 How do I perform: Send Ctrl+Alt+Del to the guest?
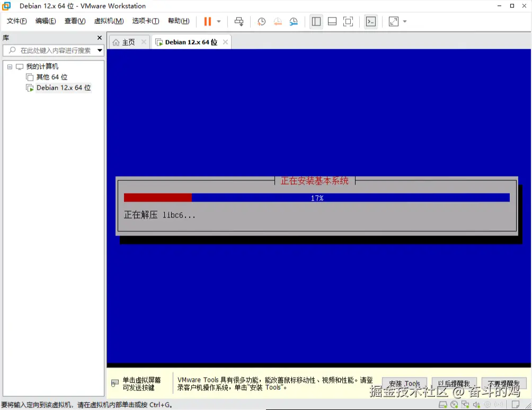click(x=239, y=21)
